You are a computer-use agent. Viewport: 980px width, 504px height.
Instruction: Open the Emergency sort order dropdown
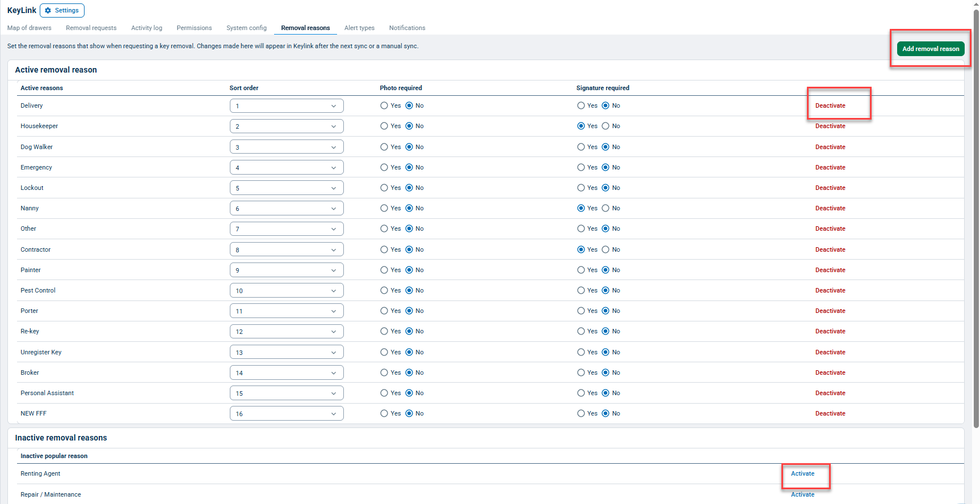tap(287, 167)
